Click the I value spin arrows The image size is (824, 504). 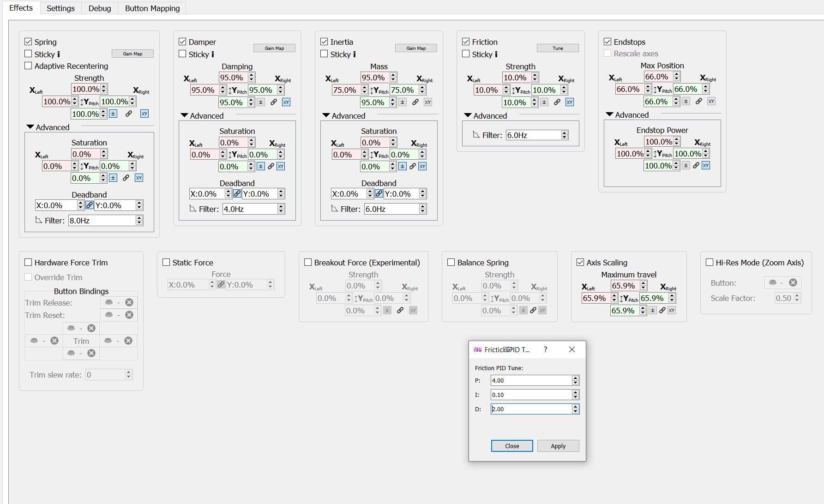[575, 395]
